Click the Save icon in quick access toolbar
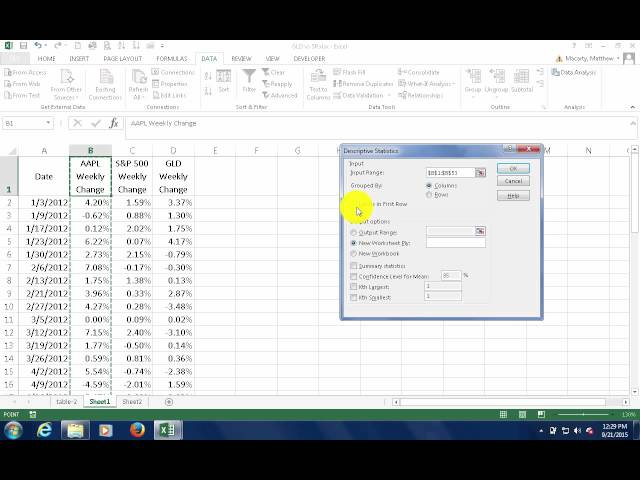The width and height of the screenshot is (640, 480). (23, 46)
